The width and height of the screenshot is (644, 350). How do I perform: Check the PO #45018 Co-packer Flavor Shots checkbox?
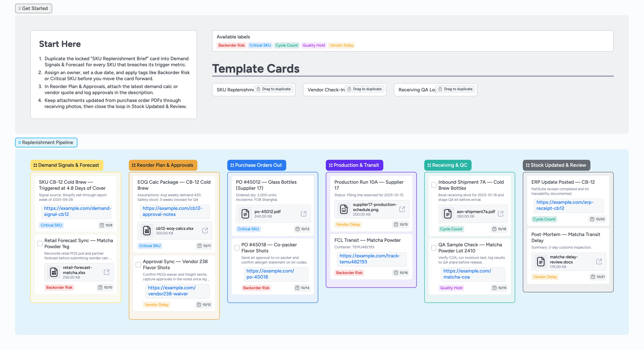[237, 248]
